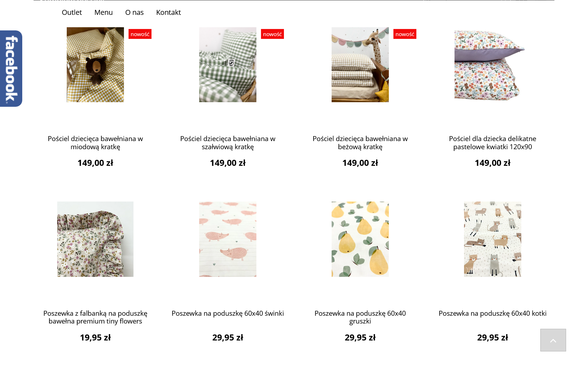View the yellow pears fabric thumbnail

pos(360,239)
